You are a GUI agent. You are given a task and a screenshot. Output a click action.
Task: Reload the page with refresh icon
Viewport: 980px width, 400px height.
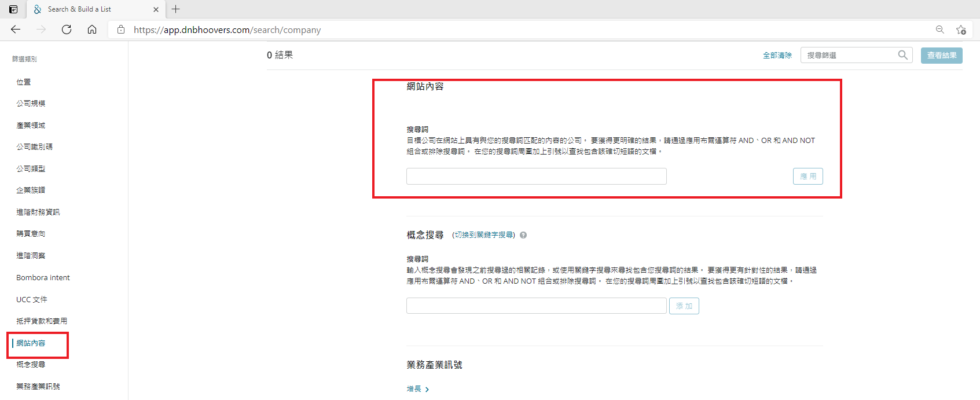[67, 30]
